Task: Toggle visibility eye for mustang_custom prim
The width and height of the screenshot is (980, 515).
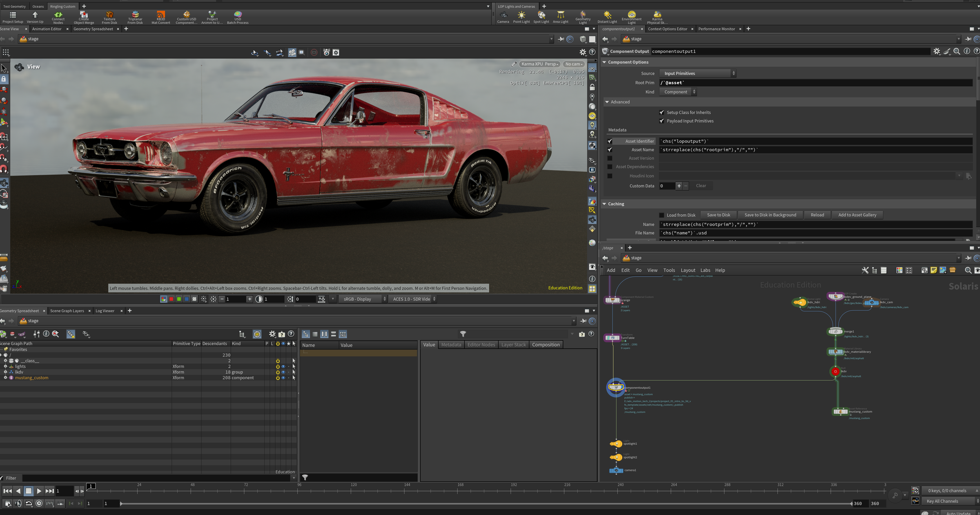Action: (x=283, y=378)
